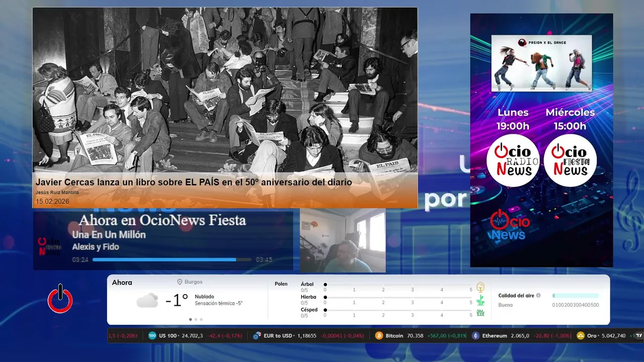Click the Hierba plant pollen icon
The width and height of the screenshot is (644, 362).
(480, 300)
